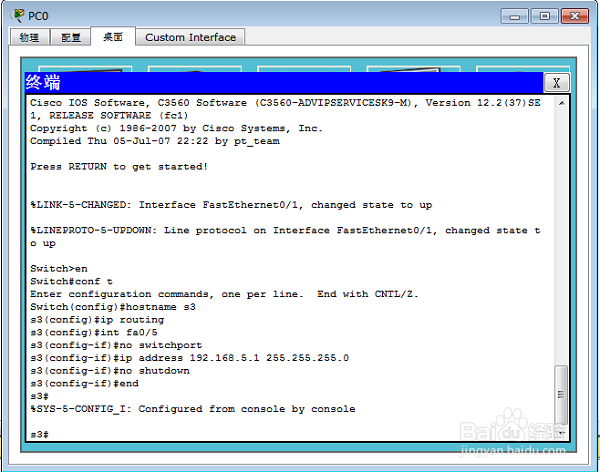600x472 pixels.
Task: Minimize the PC0 window
Action: click(x=515, y=16)
